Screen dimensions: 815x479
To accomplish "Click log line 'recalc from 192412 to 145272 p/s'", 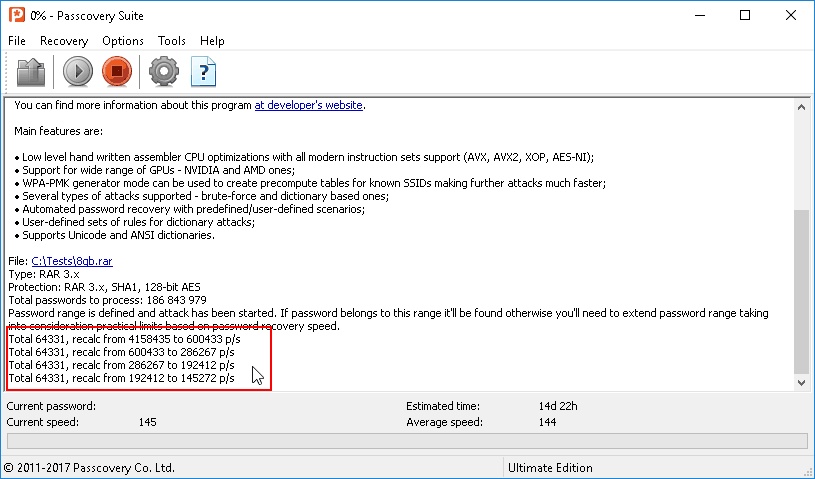I will 121,378.
